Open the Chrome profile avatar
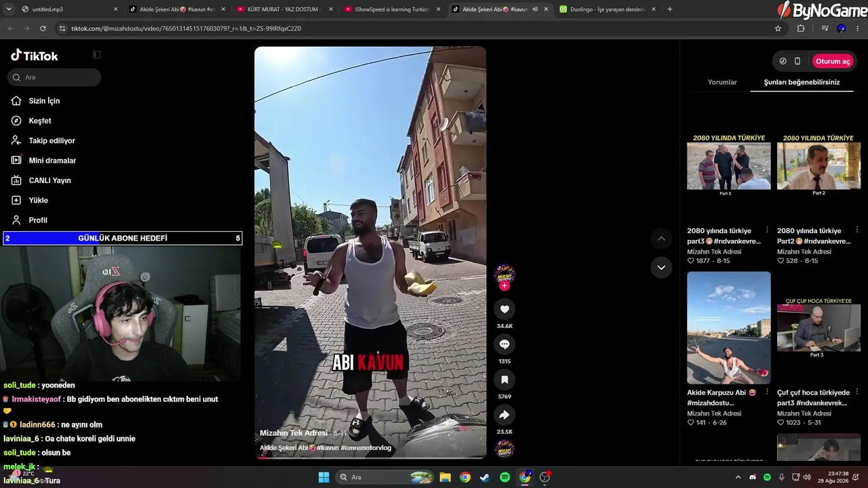The image size is (868, 488). point(842,28)
